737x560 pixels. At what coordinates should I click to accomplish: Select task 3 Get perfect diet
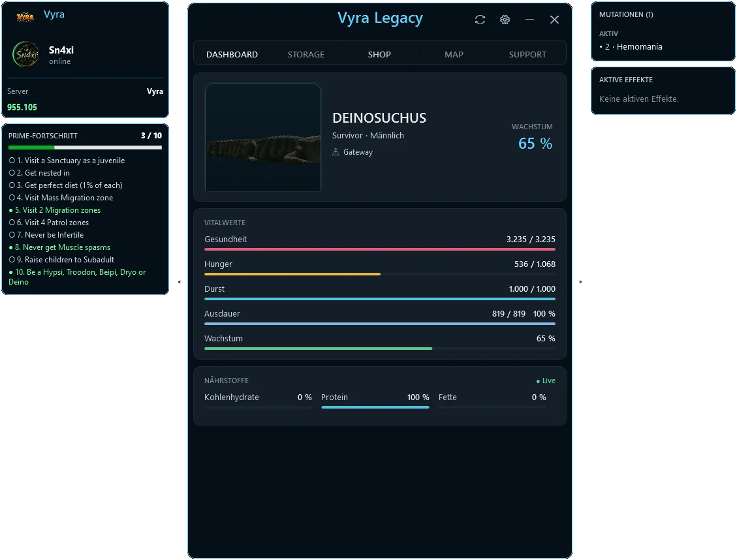tap(66, 185)
